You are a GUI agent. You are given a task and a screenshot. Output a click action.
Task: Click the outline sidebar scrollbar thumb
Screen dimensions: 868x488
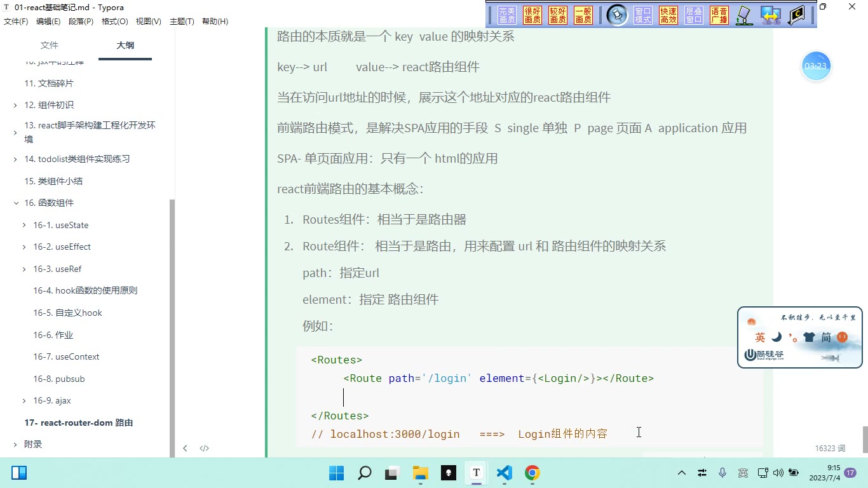tap(172, 327)
